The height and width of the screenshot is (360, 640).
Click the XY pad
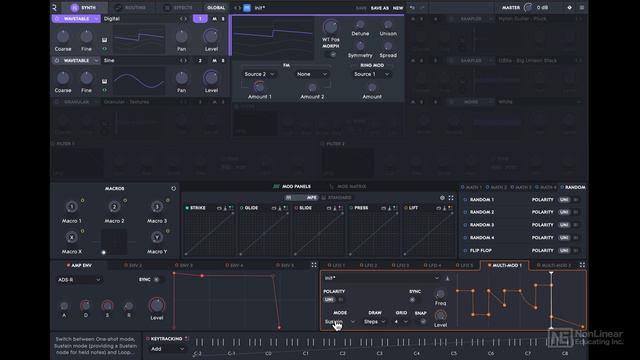(x=114, y=242)
